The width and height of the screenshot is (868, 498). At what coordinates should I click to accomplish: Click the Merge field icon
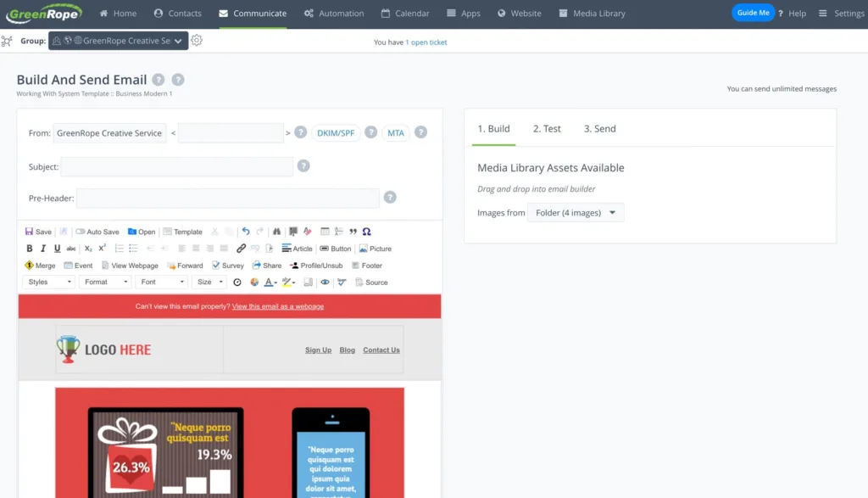pyautogui.click(x=40, y=266)
